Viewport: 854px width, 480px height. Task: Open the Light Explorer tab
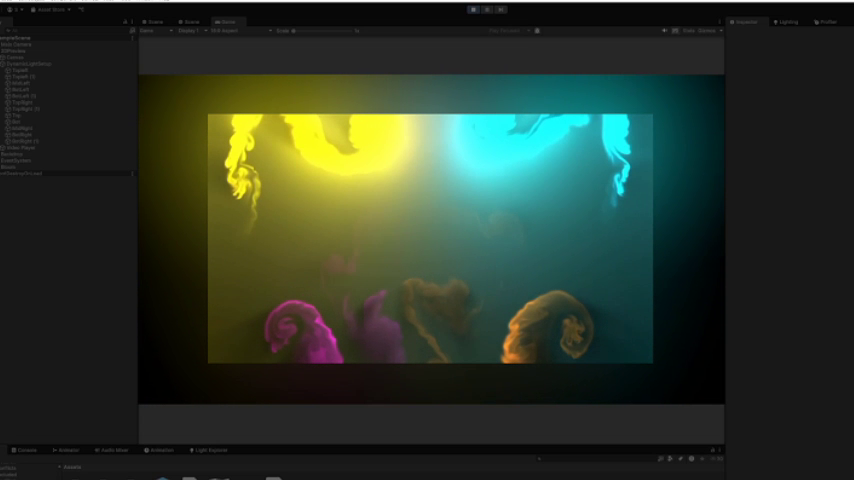coord(209,451)
